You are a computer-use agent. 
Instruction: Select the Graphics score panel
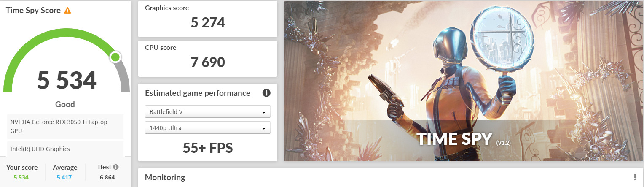[x=208, y=19]
